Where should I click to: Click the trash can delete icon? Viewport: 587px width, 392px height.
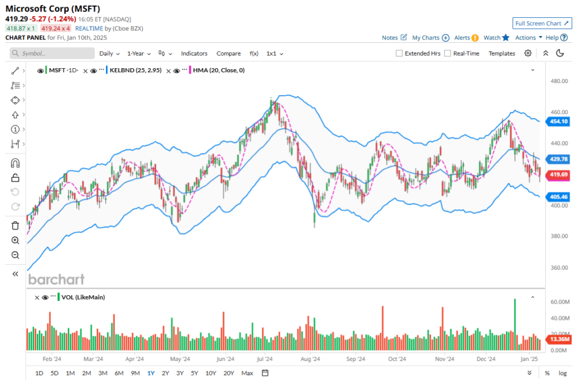tap(15, 225)
